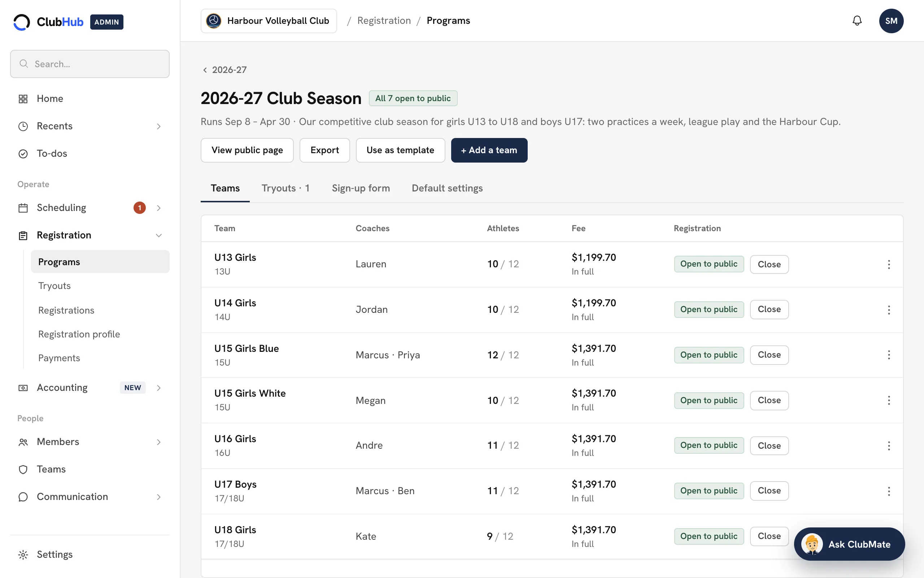Open the U15 Girls Blue row options menu
Image resolution: width=924 pixels, height=578 pixels.
point(889,355)
